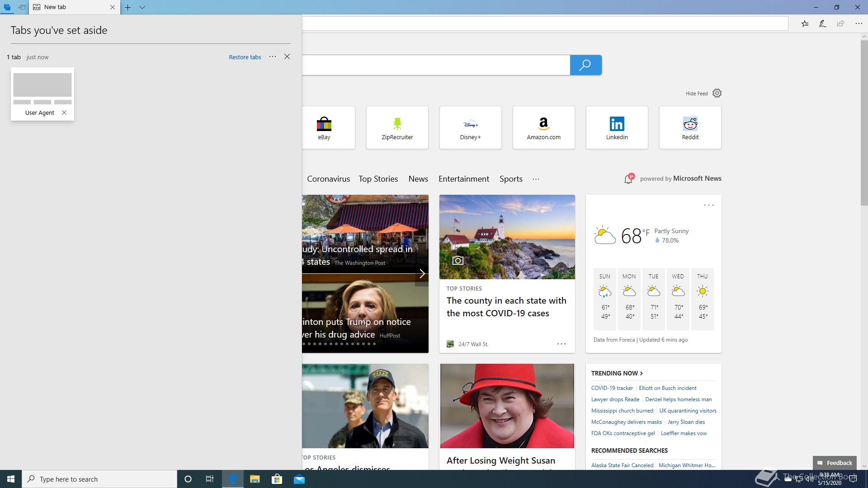Image resolution: width=868 pixels, height=488 pixels.
Task: Open the county COVID-19 cases story
Action: pyautogui.click(x=506, y=307)
